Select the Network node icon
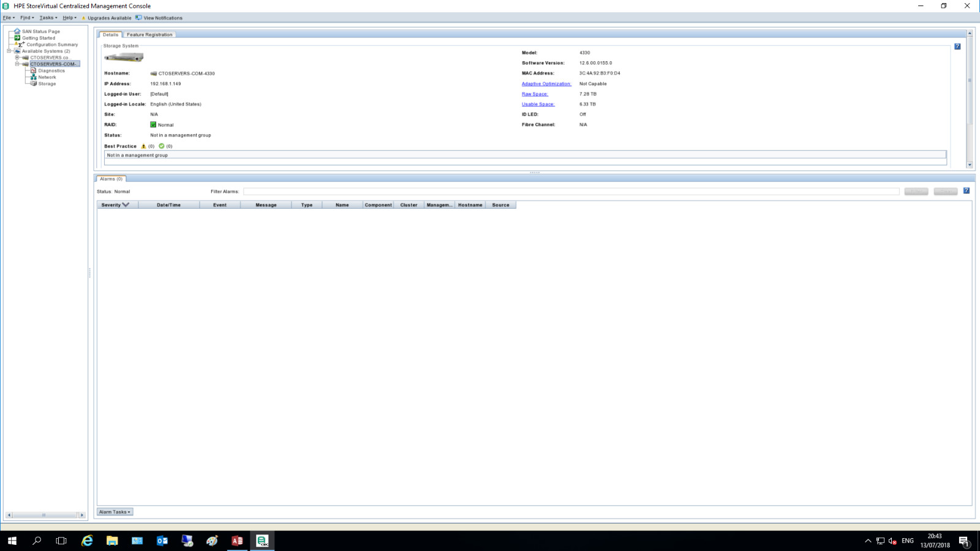 pyautogui.click(x=34, y=77)
